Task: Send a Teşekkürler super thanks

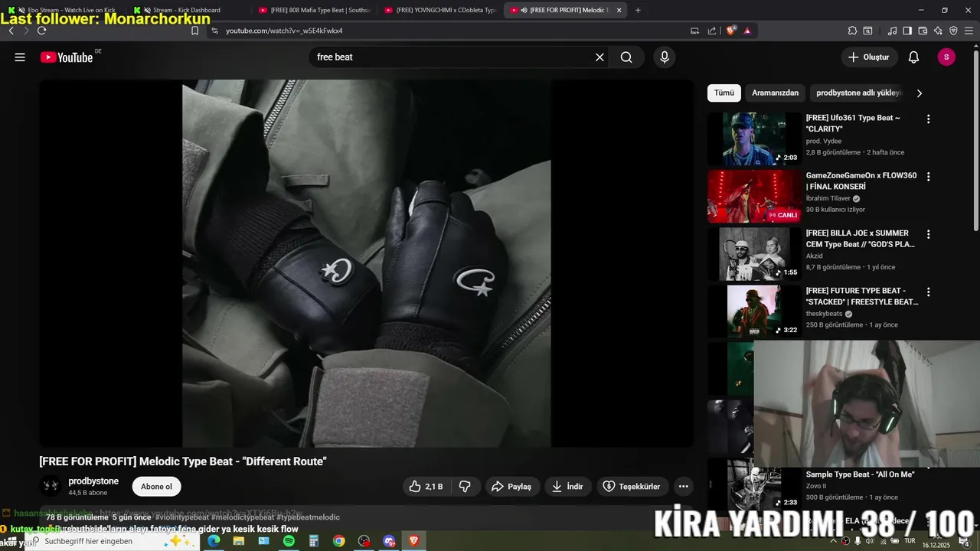Action: click(632, 487)
